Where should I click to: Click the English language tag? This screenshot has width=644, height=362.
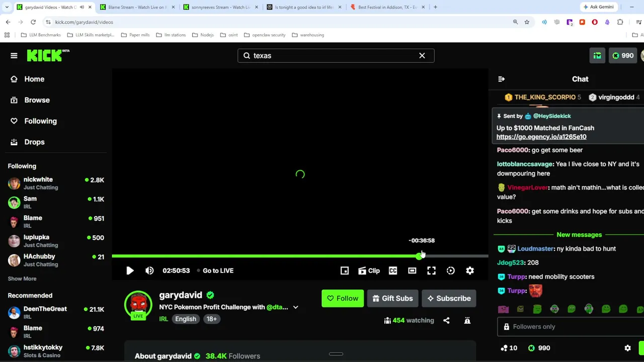tap(186, 319)
